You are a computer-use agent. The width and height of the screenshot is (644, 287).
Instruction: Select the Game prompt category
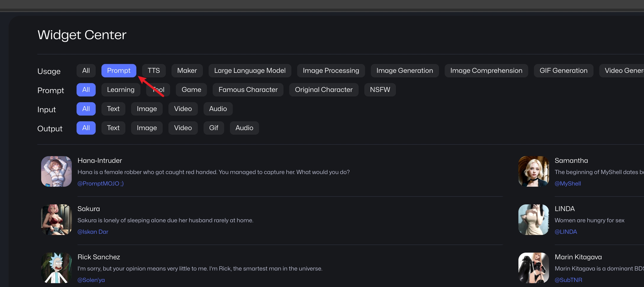tap(191, 90)
